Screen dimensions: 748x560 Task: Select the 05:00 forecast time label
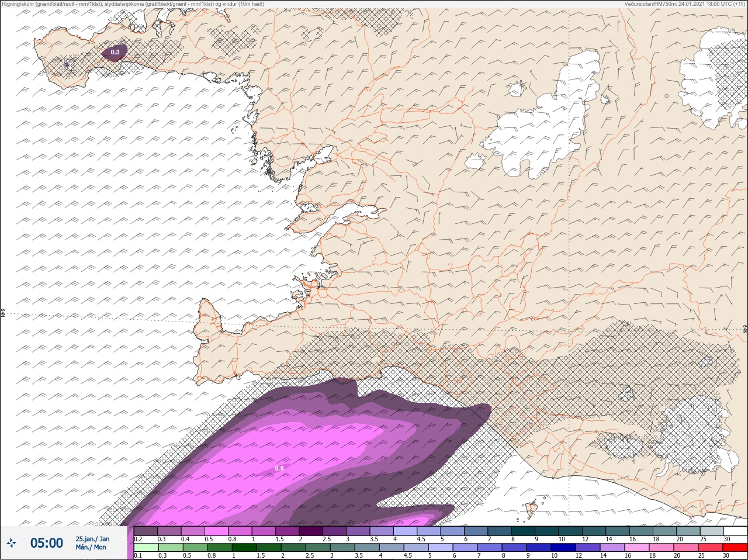click(47, 543)
